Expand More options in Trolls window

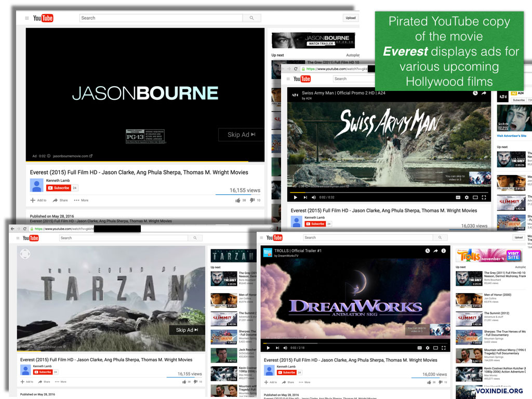point(304,382)
